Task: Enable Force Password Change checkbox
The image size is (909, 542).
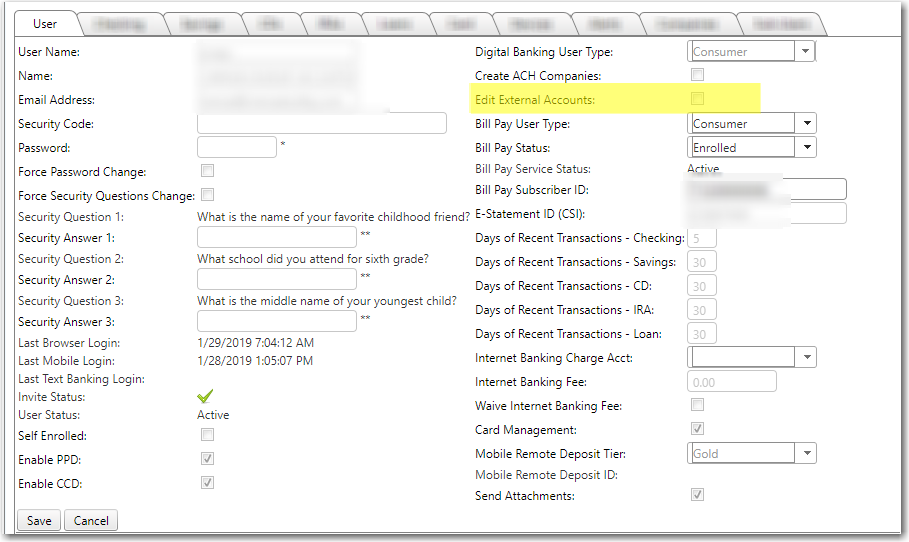Action: click(x=208, y=171)
